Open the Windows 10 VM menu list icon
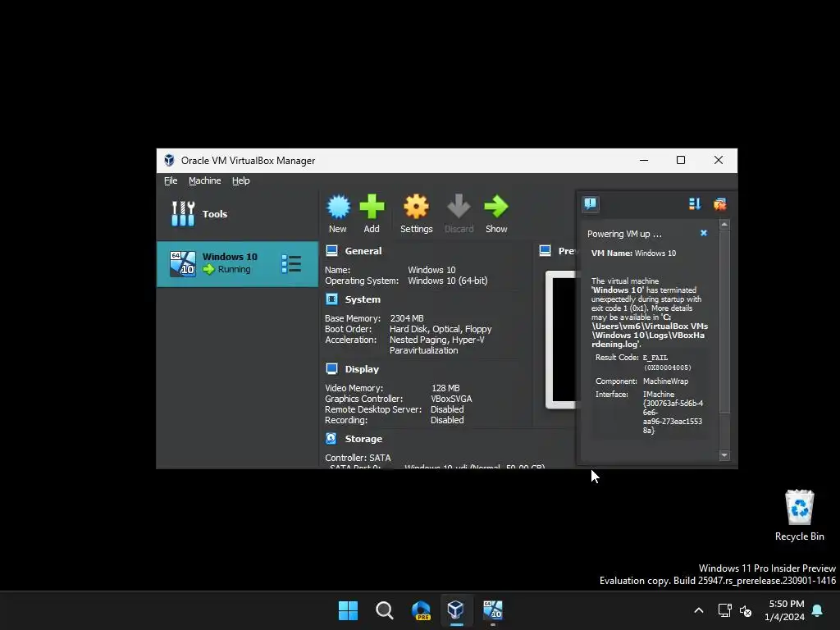 tap(291, 263)
